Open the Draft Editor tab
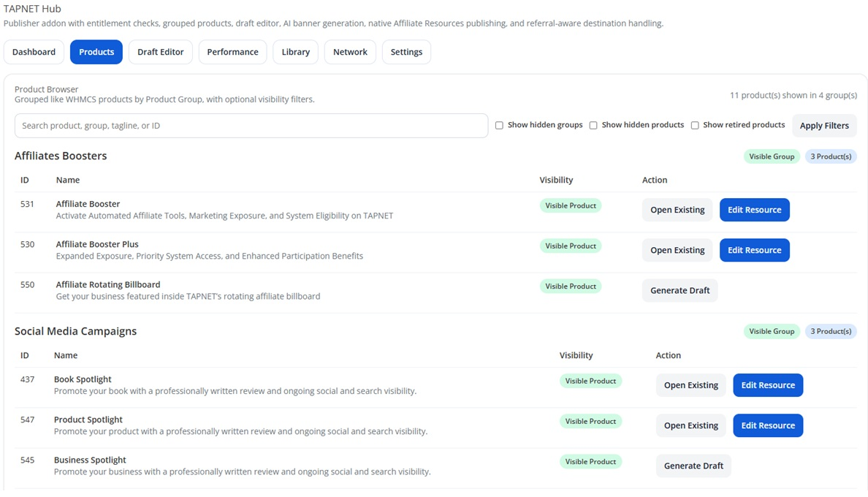The height and width of the screenshot is (497, 868). pos(160,52)
